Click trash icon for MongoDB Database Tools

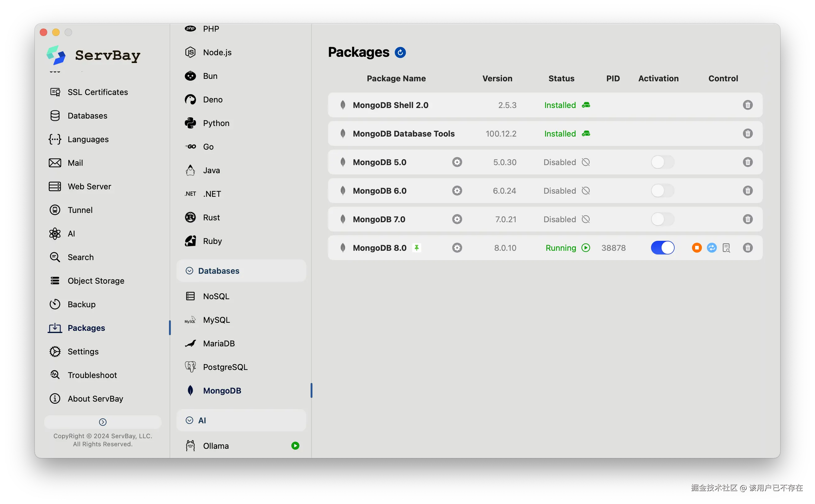[x=748, y=134]
